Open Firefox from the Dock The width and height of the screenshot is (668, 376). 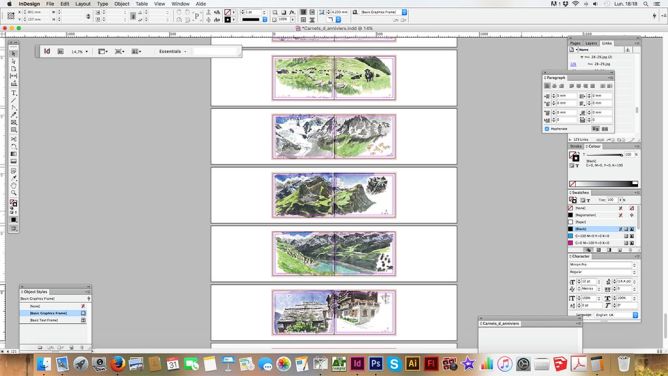pyautogui.click(x=118, y=364)
